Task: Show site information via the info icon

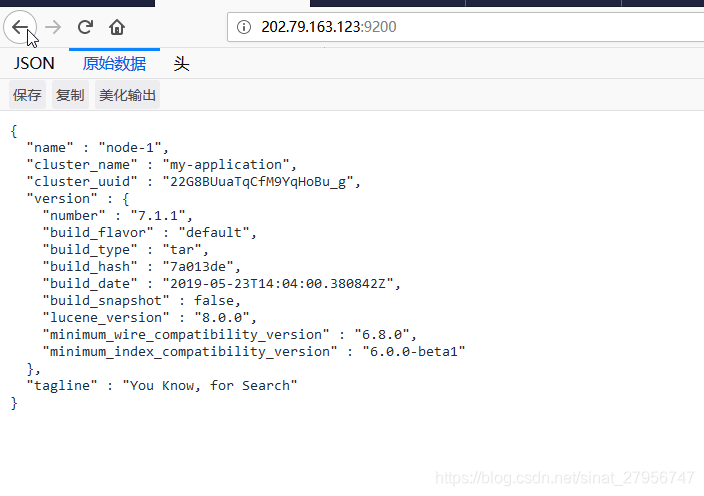Action: pos(244,27)
